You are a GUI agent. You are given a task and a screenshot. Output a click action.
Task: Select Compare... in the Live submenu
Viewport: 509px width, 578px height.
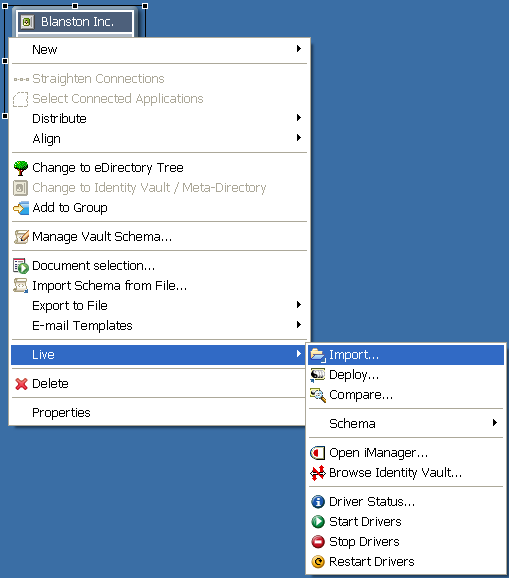coord(406,395)
